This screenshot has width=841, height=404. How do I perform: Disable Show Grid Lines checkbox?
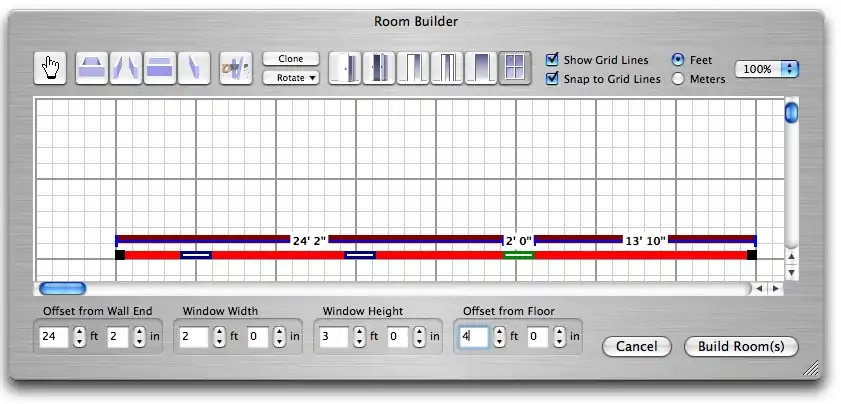[x=552, y=60]
